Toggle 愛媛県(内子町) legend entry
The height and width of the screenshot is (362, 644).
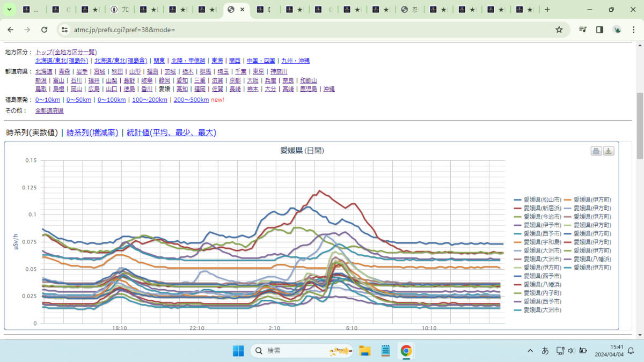point(538,293)
